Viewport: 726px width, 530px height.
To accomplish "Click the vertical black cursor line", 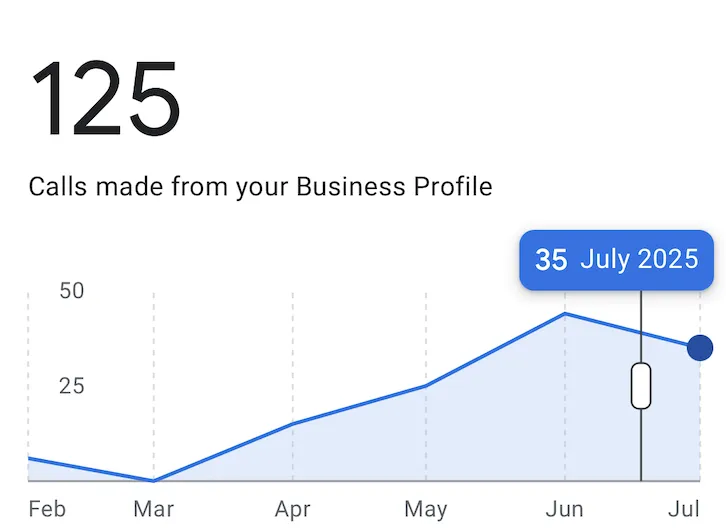I will click(641, 444).
